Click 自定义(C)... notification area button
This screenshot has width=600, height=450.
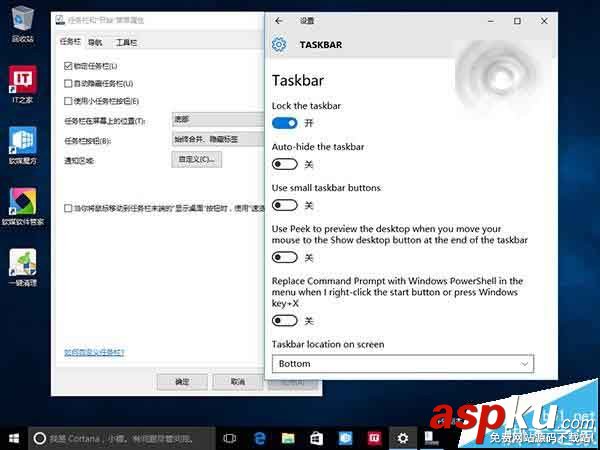coord(197,160)
